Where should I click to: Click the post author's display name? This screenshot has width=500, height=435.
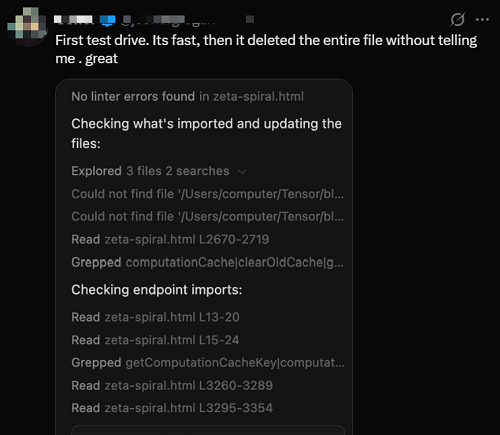click(73, 20)
